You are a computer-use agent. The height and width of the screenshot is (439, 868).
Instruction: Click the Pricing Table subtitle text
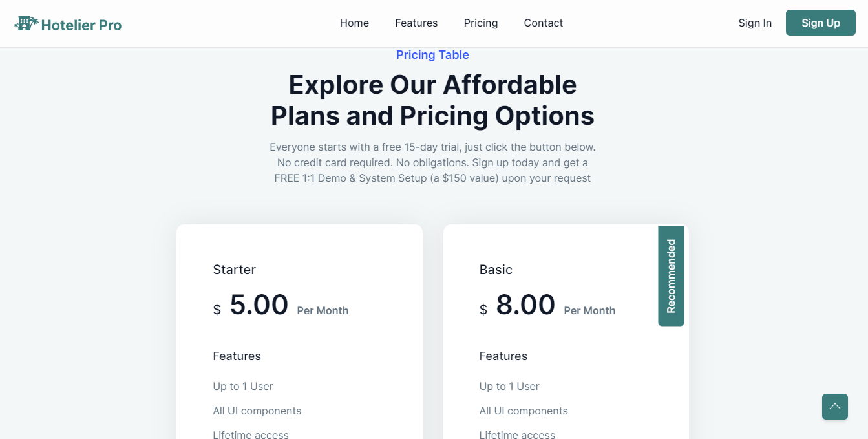click(x=432, y=55)
